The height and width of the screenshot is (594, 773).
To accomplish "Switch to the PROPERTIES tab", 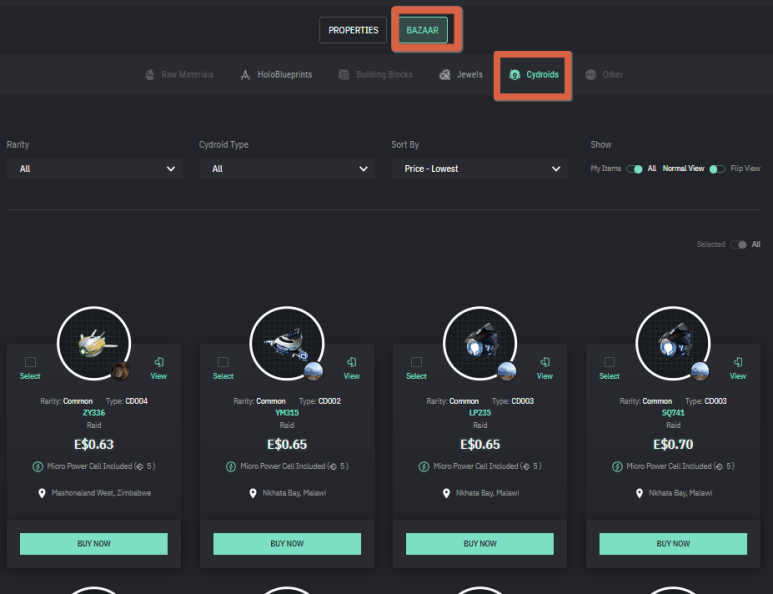I will pyautogui.click(x=353, y=30).
